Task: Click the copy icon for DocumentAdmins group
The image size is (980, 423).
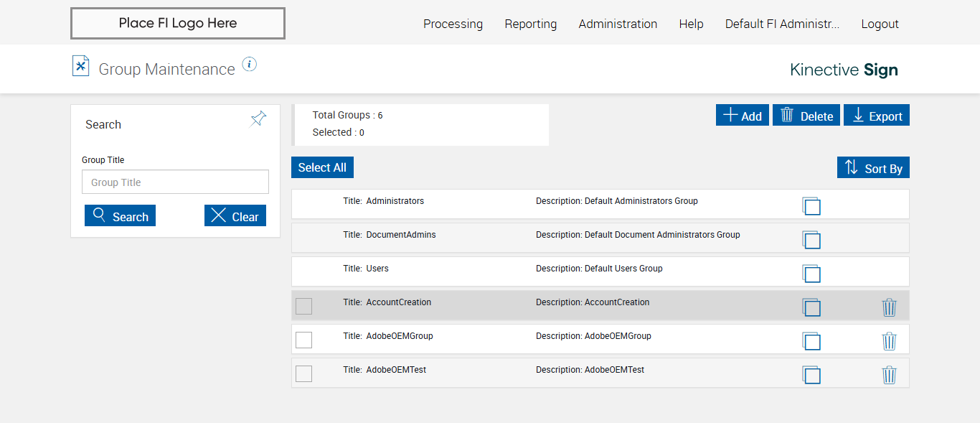Action: click(x=811, y=240)
